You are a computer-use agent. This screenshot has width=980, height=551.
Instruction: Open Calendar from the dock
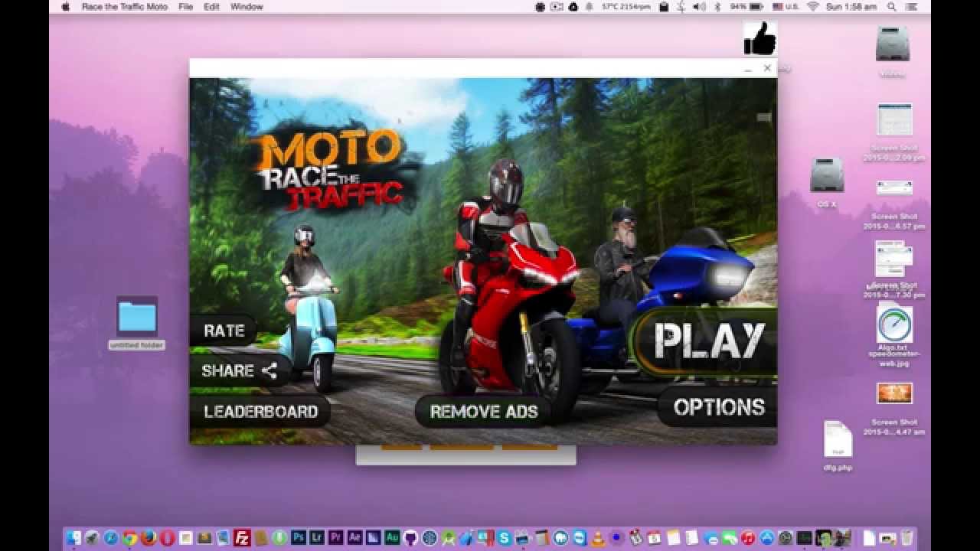[x=655, y=538]
